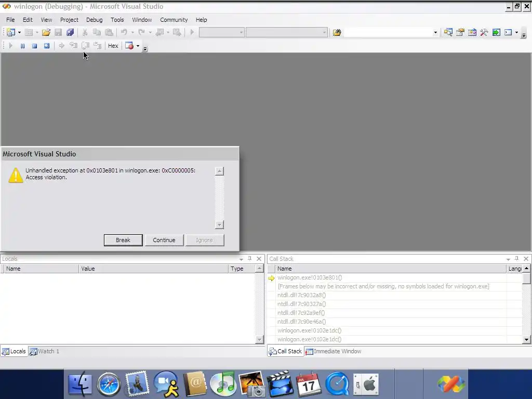Open the File menu
Image resolution: width=532 pixels, height=399 pixels.
click(x=10, y=20)
